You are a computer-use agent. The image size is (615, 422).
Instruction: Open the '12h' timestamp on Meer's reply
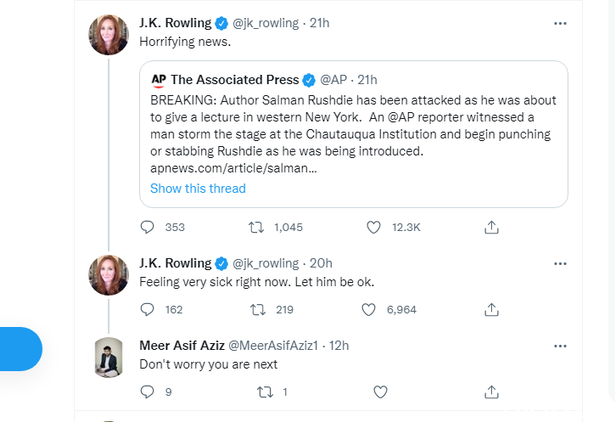338,345
